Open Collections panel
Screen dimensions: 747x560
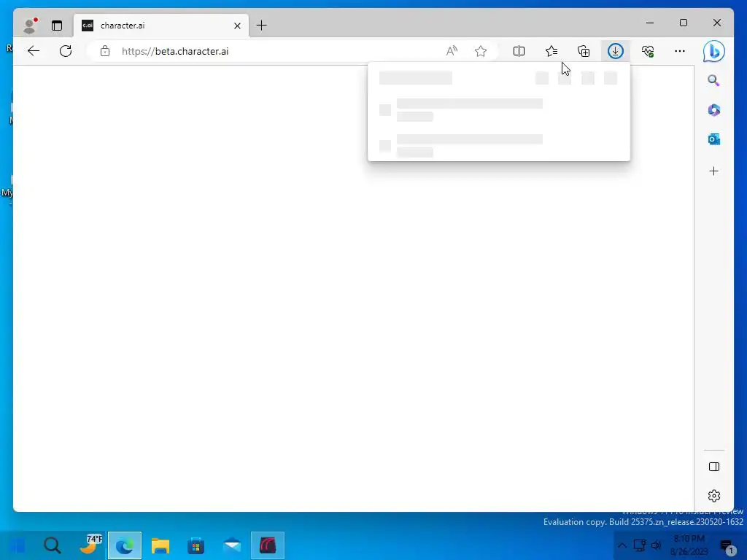pyautogui.click(x=584, y=51)
